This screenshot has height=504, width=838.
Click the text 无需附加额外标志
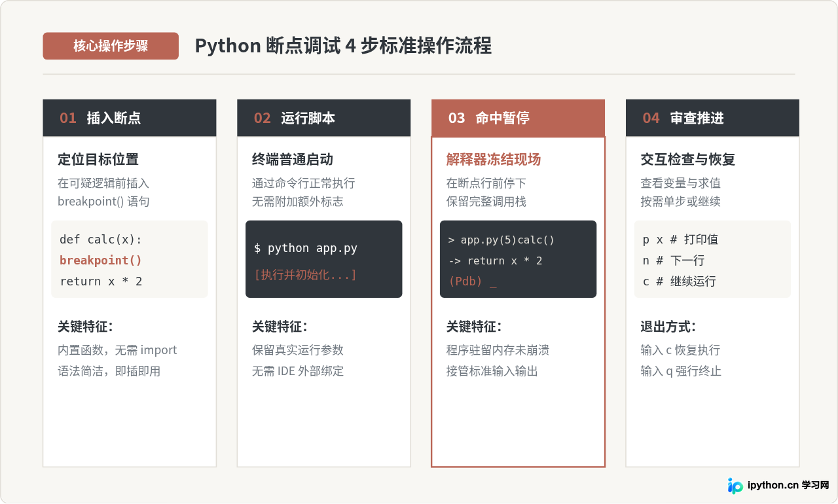(x=298, y=202)
